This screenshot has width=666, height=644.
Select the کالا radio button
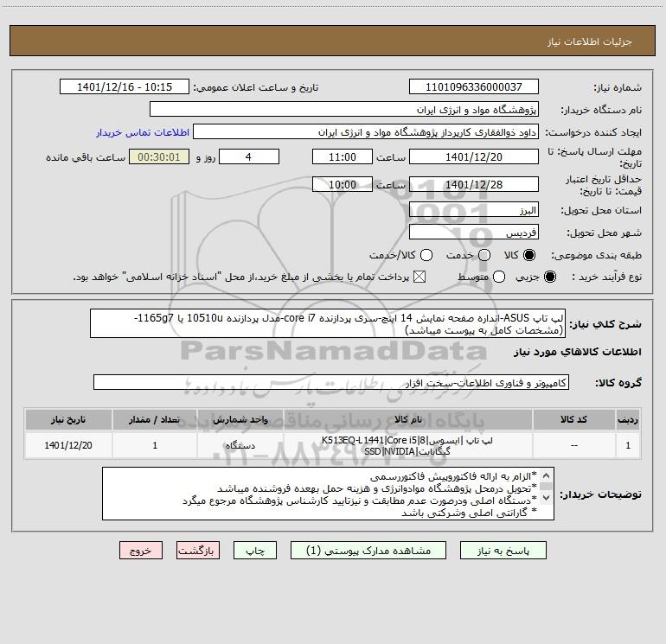(x=529, y=255)
